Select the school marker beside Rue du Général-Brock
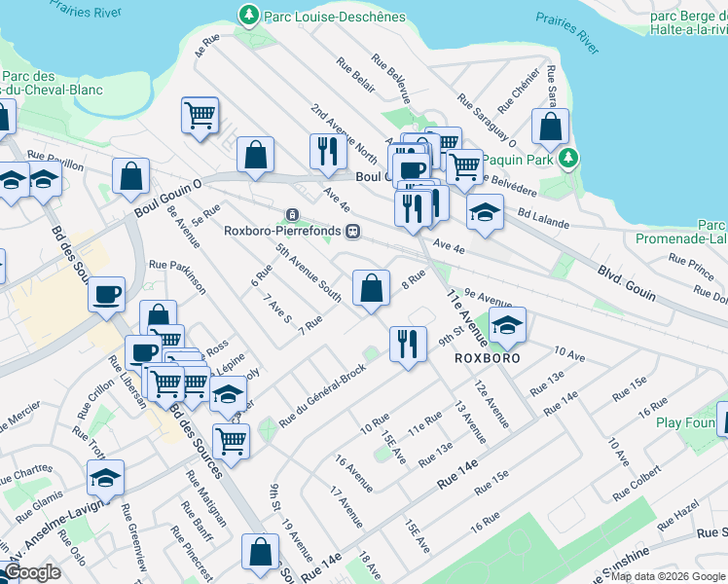The height and width of the screenshot is (584, 728). coord(228,395)
